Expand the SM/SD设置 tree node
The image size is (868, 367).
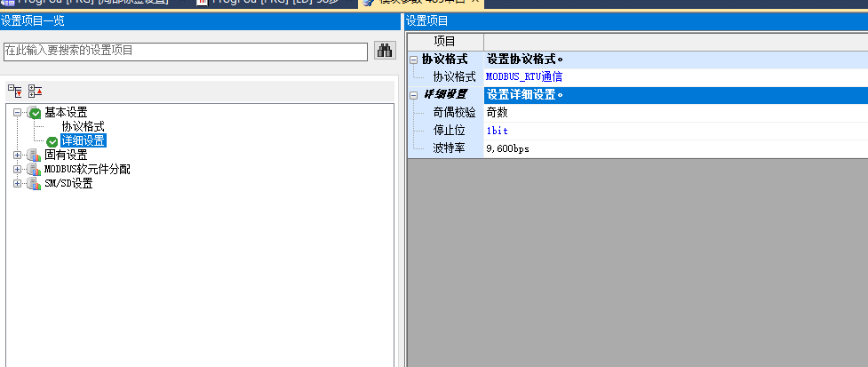(x=18, y=184)
